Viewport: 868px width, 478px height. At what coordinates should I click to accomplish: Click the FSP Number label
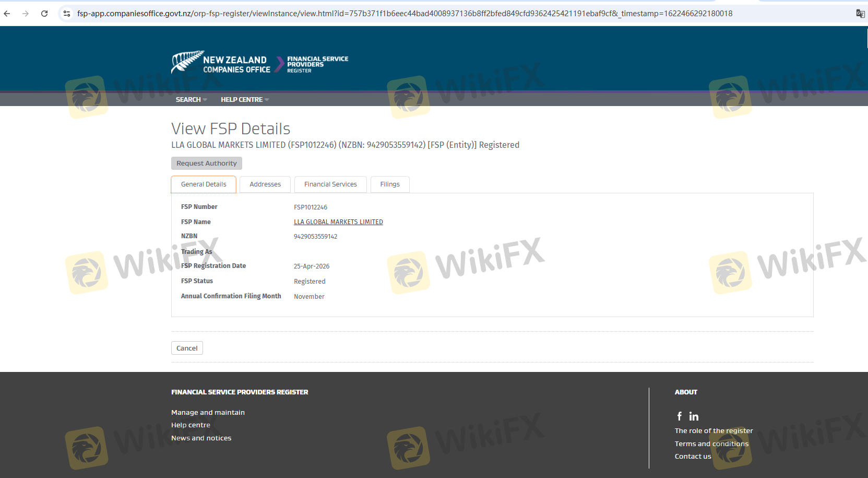point(199,207)
